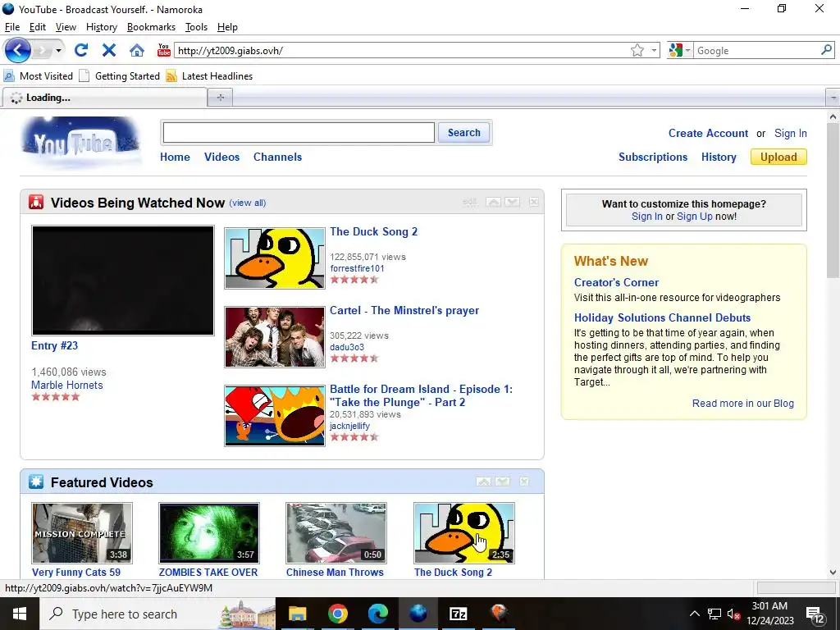Viewport: 840px width, 630px height.
Task: Open Google Chrome from the taskbar
Action: click(337, 614)
